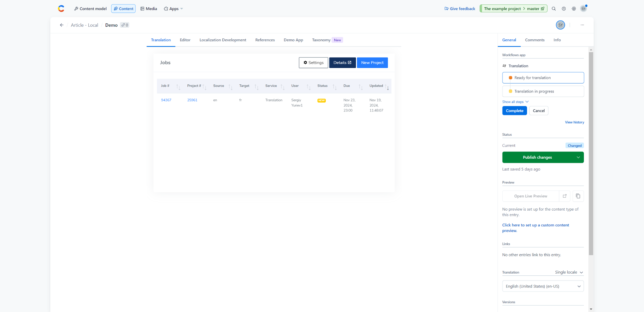Click the Complete workflow button

(514, 111)
